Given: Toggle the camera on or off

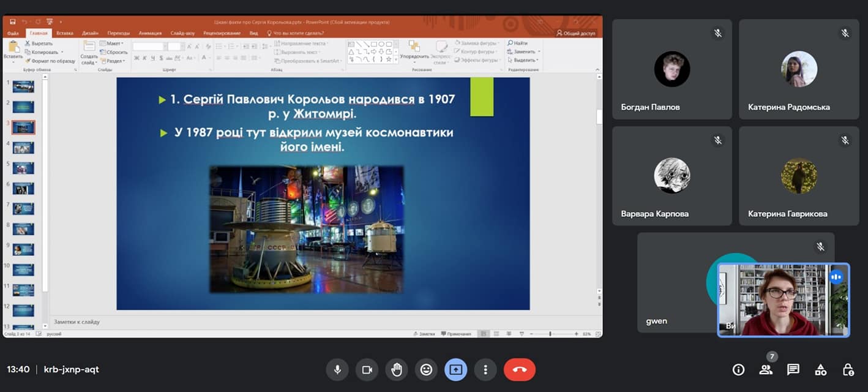Looking at the screenshot, I should tap(367, 369).
